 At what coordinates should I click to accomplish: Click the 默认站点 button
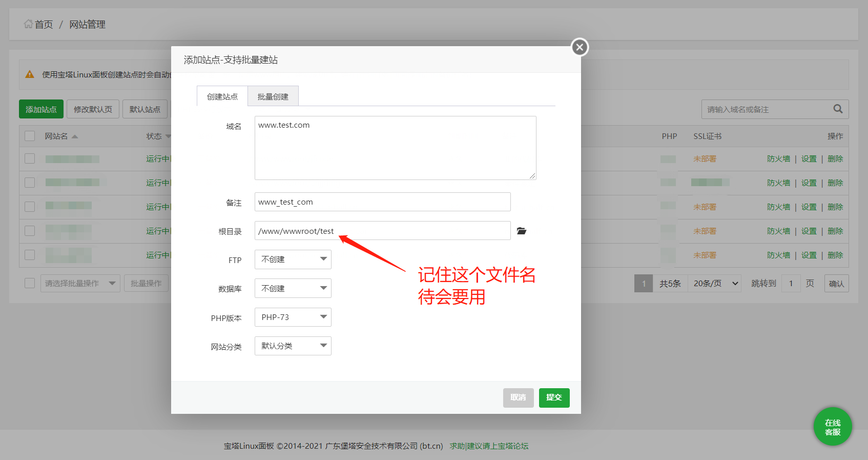145,109
